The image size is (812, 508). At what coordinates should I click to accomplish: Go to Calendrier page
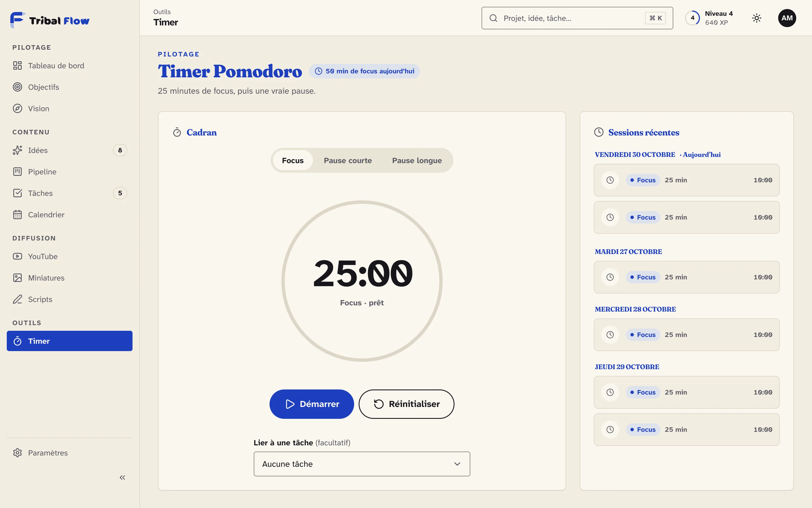point(69,215)
